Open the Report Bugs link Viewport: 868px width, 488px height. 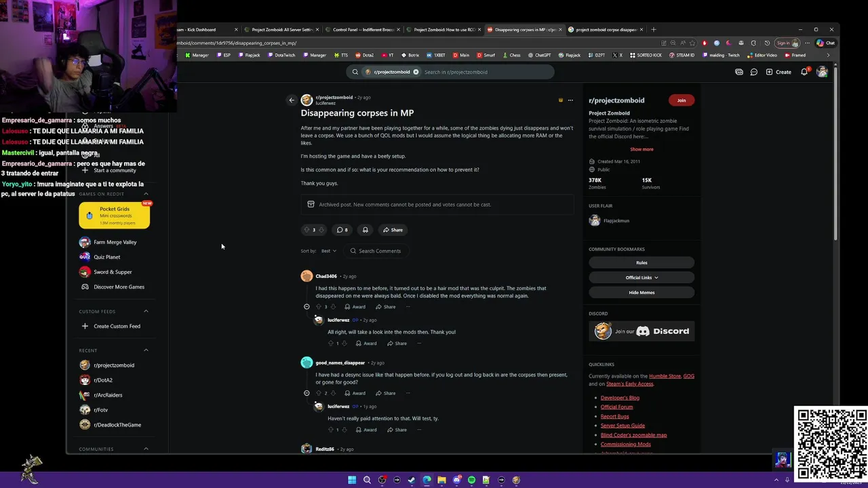[x=614, y=416]
